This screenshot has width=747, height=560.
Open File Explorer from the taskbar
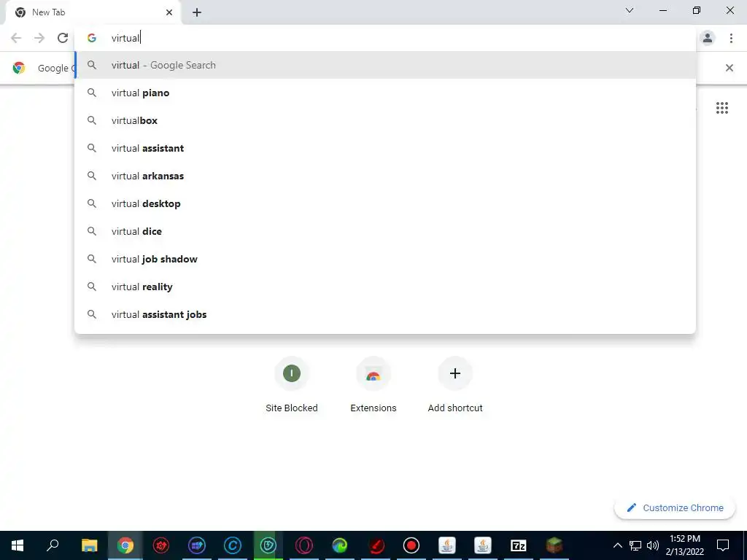coord(89,545)
